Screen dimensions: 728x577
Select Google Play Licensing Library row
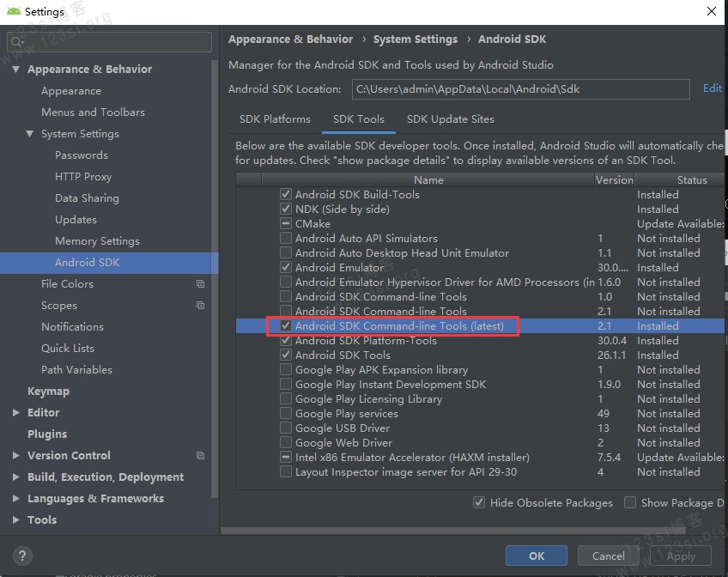[x=480, y=398]
